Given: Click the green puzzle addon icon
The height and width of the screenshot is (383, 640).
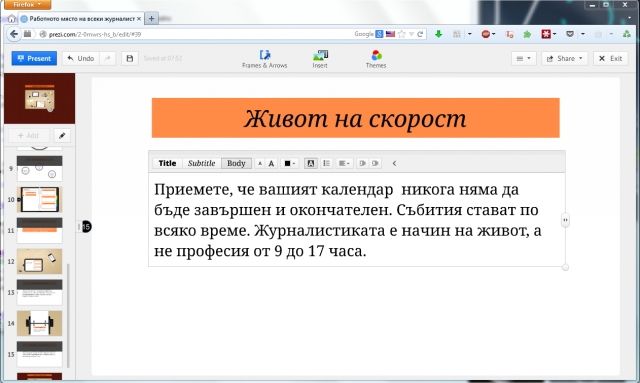Looking at the screenshot, I should point(527,34).
